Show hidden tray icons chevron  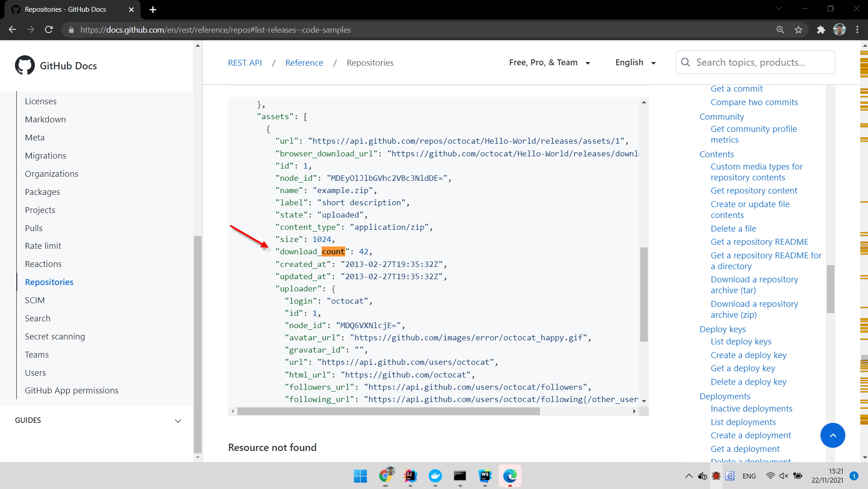click(689, 476)
